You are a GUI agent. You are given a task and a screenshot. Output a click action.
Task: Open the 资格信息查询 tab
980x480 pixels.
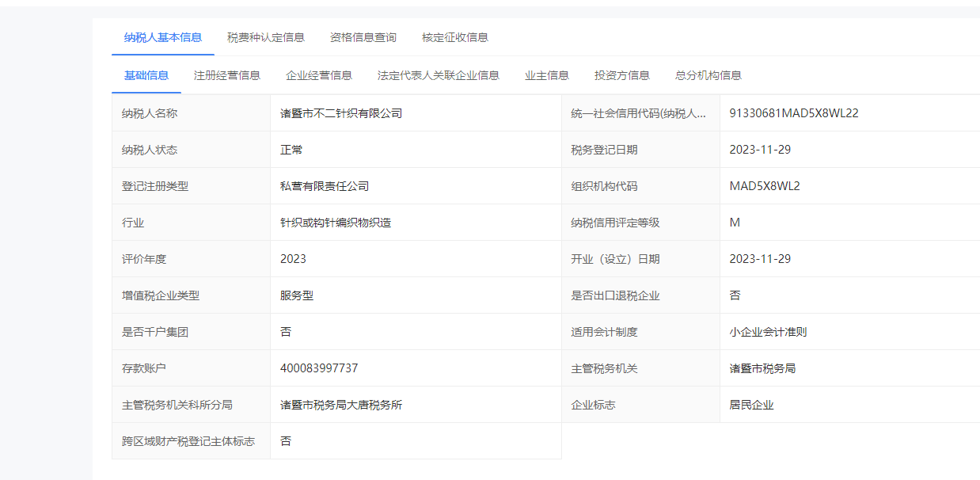(363, 37)
